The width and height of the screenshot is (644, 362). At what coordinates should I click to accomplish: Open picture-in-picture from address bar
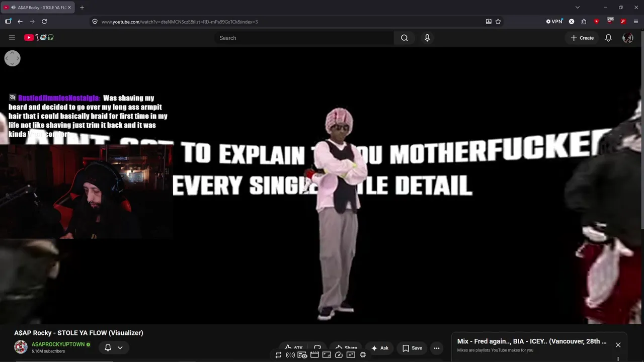489,22
